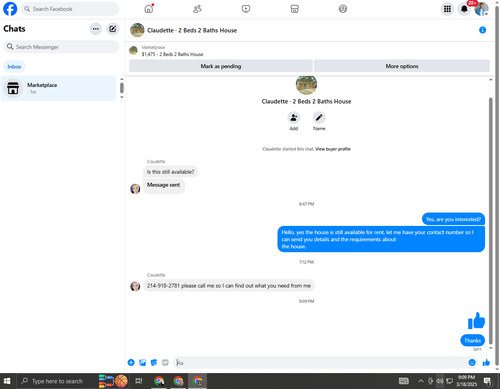This screenshot has width=500, height=389.
Task: Open the View buyer profile link
Action: [x=333, y=149]
